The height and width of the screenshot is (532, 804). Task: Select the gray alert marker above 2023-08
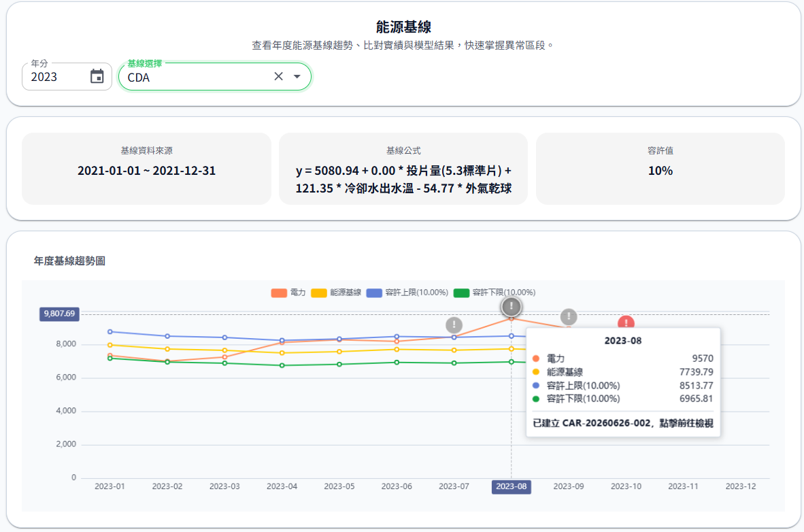tap(512, 306)
